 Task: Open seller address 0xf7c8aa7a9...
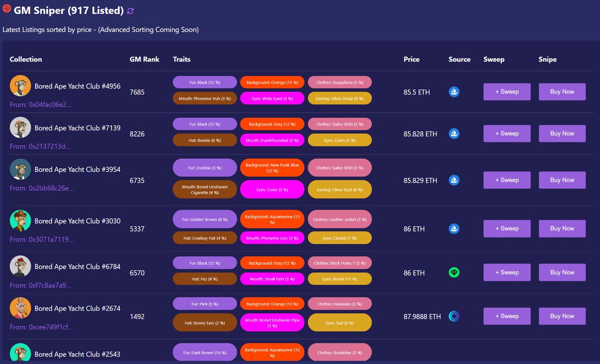(x=40, y=285)
